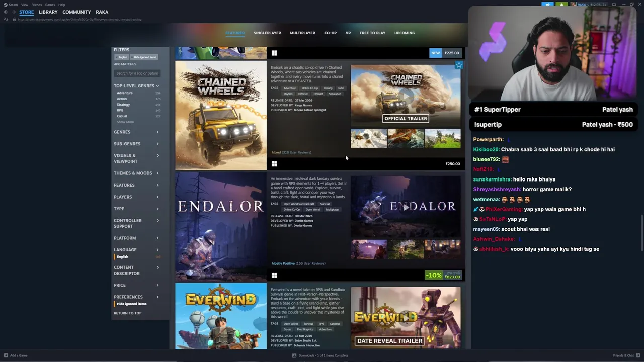Click the lock icon beside the store URL

pos(14,19)
